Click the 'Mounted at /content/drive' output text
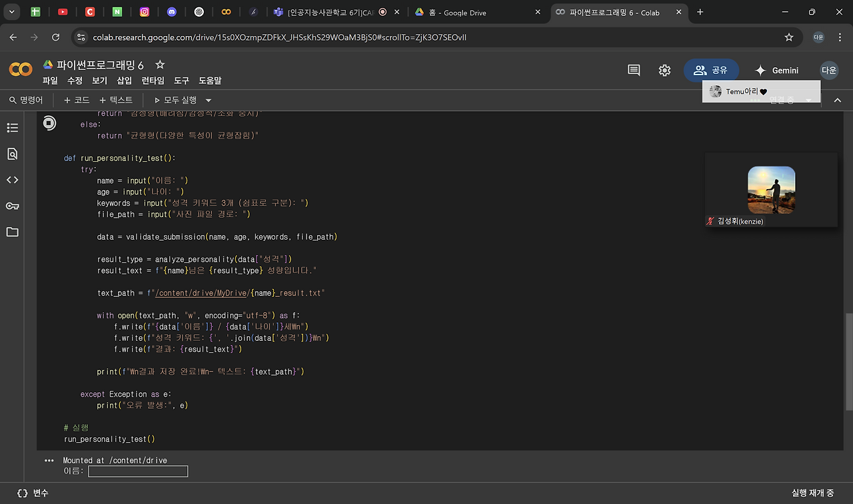The height and width of the screenshot is (504, 853). [x=115, y=460]
